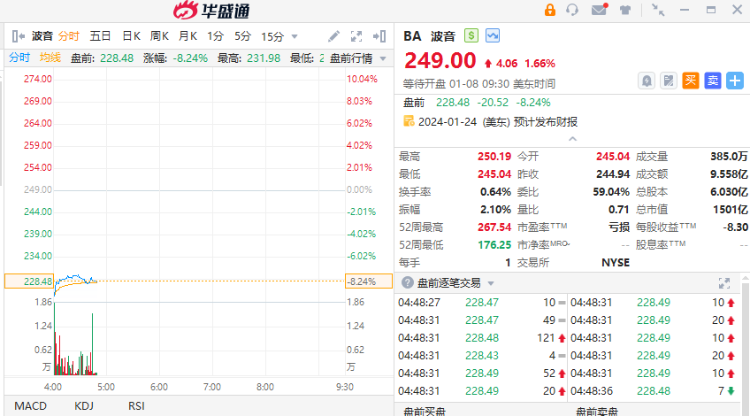Toggle the 分时 line legend
The height and width of the screenshot is (416, 750).
pyautogui.click(x=19, y=58)
